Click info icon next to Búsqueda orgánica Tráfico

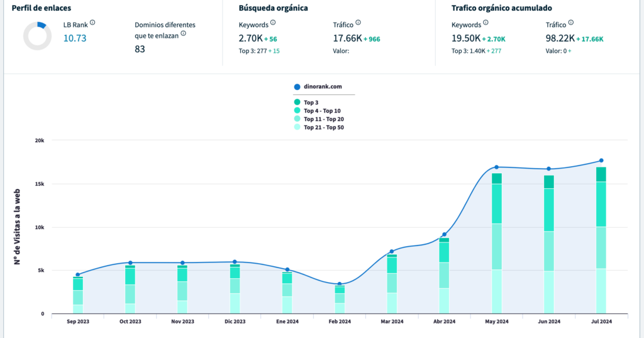pyautogui.click(x=358, y=23)
